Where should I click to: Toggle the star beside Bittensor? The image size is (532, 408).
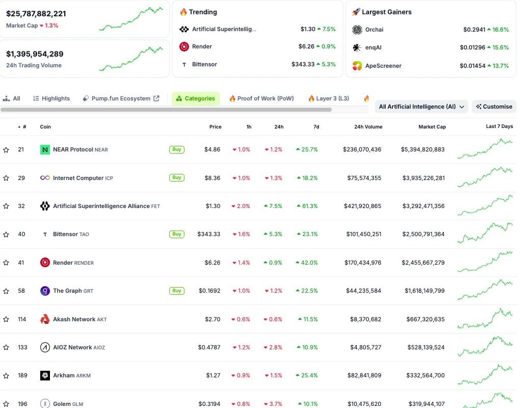[x=6, y=235]
